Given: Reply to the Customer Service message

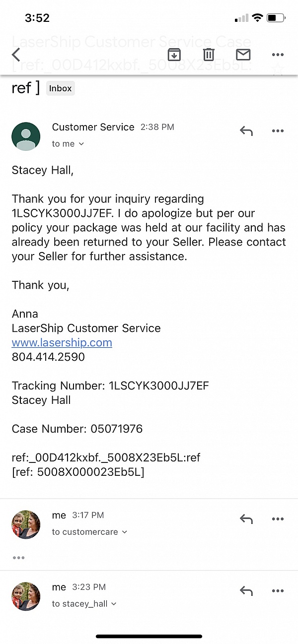Looking at the screenshot, I should click(x=246, y=131).
